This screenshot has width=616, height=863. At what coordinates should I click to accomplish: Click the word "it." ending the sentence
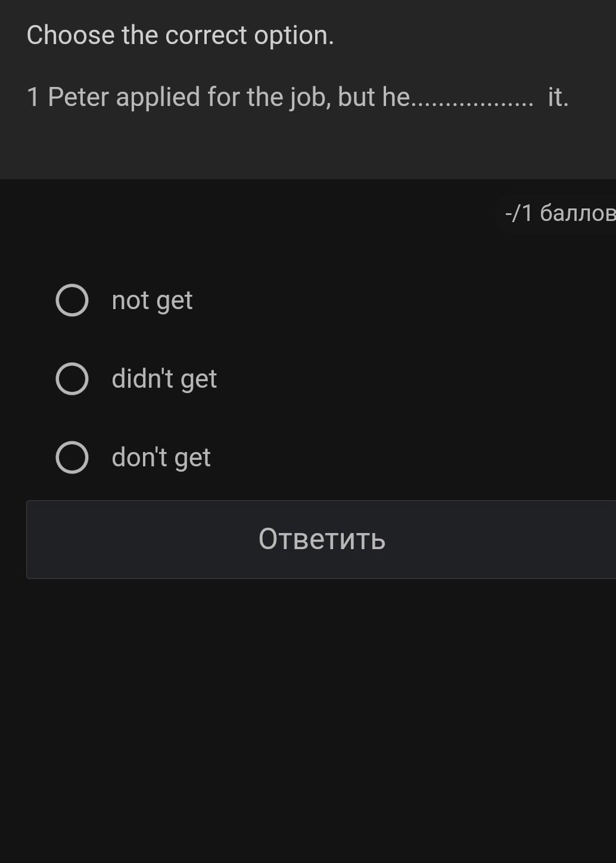click(x=558, y=97)
